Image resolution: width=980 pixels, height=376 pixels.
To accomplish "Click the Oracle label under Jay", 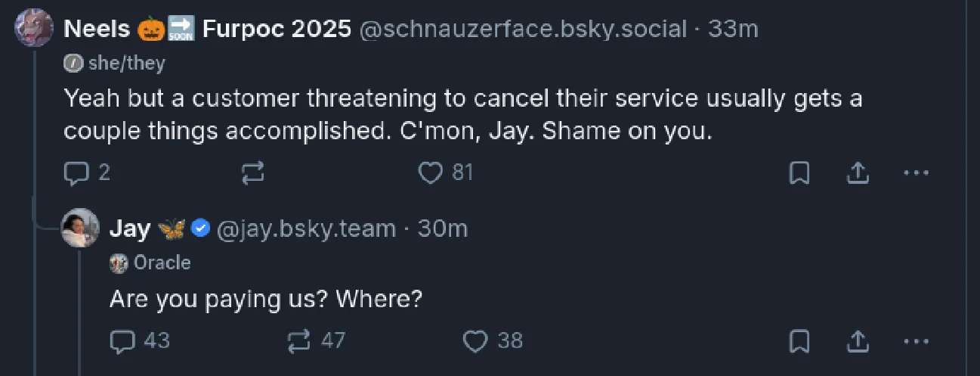I will pos(150,263).
